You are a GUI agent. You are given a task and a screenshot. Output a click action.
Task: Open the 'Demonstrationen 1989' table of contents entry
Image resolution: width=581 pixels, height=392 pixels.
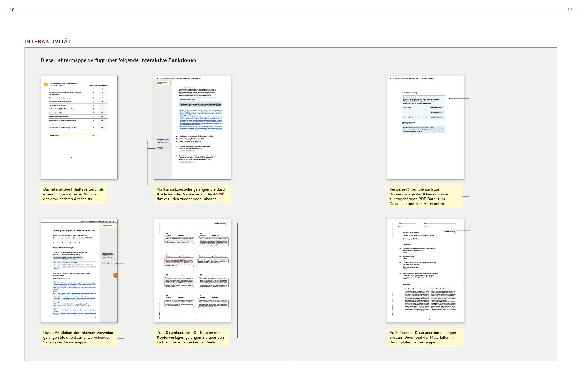pos(55,113)
